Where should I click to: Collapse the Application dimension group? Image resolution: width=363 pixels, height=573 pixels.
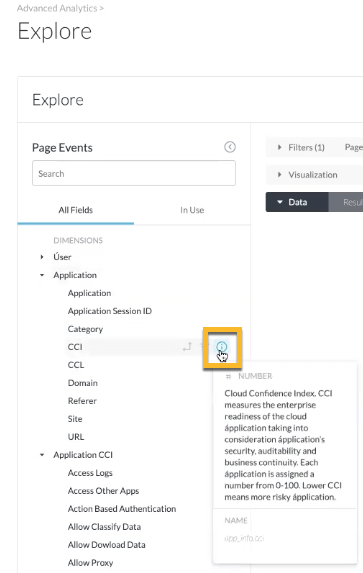coord(42,275)
